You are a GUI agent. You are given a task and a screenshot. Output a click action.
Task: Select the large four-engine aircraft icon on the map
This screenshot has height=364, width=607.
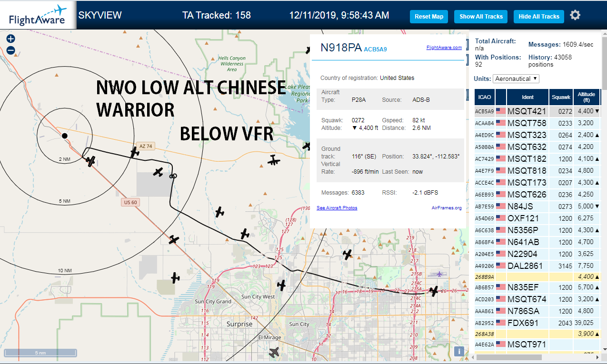pyautogui.click(x=273, y=161)
